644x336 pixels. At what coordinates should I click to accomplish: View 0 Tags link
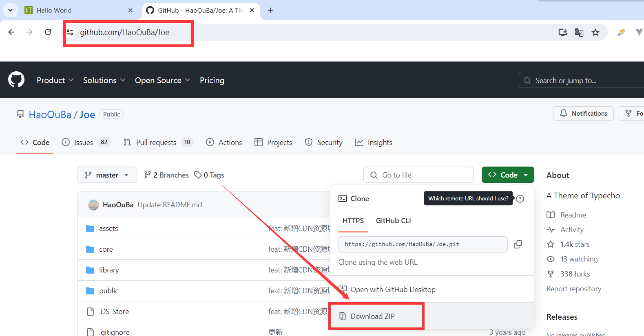click(x=209, y=175)
